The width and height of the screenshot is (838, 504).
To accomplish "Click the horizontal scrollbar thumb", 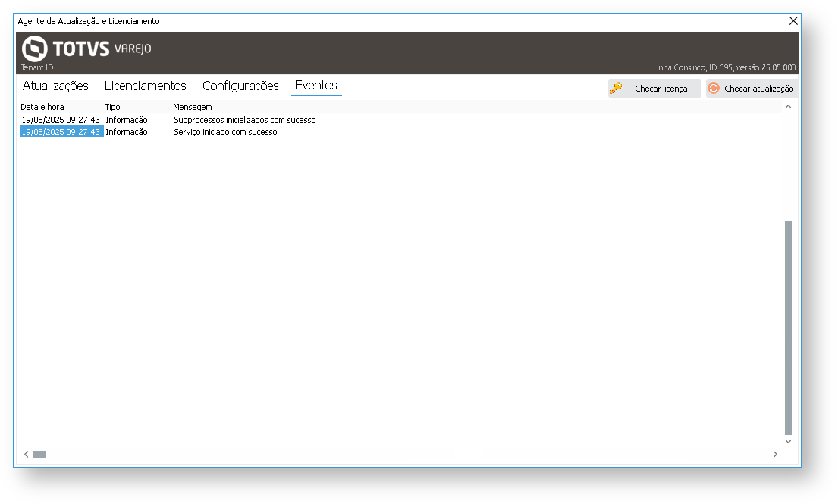I will tap(39, 454).
